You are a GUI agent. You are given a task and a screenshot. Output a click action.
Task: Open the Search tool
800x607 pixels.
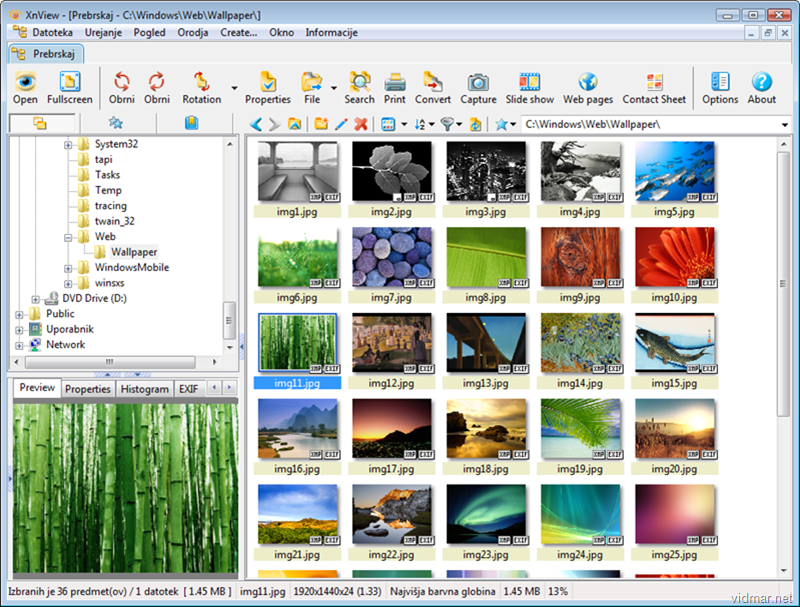tap(359, 88)
